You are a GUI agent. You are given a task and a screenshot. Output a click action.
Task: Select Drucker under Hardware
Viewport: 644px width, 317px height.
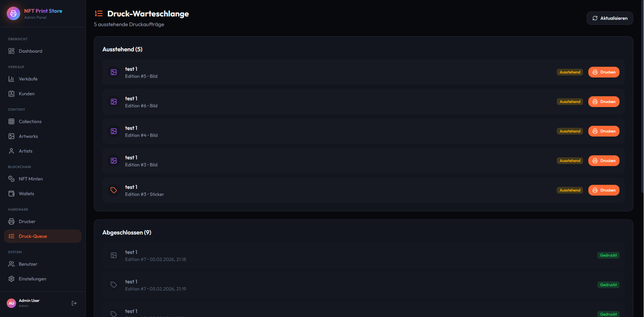[x=27, y=221]
